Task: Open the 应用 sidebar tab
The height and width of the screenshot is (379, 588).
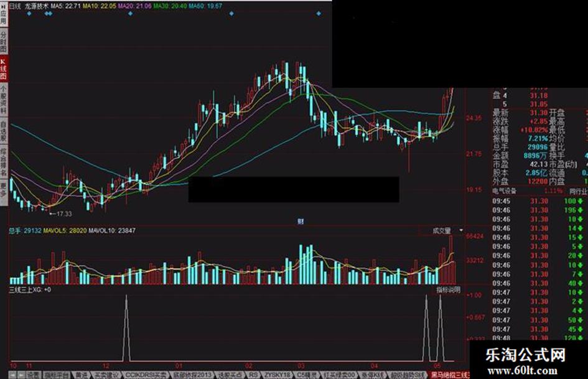Action: [3, 14]
